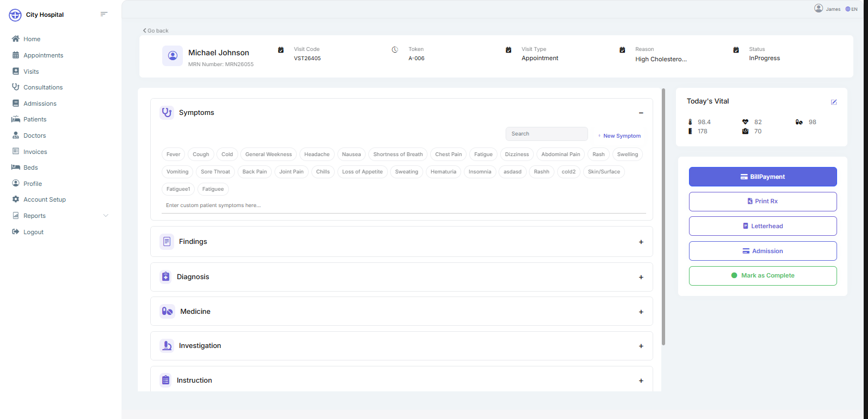Viewport: 868px width, 419px height.
Task: Collapse sidebar using the menu toggle icon
Action: [x=104, y=14]
